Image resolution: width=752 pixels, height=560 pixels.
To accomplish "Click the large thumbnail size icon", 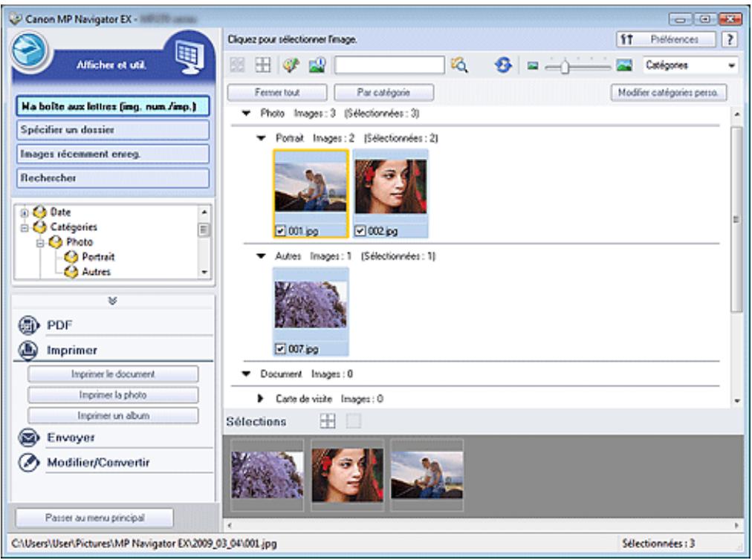I will coord(624,65).
